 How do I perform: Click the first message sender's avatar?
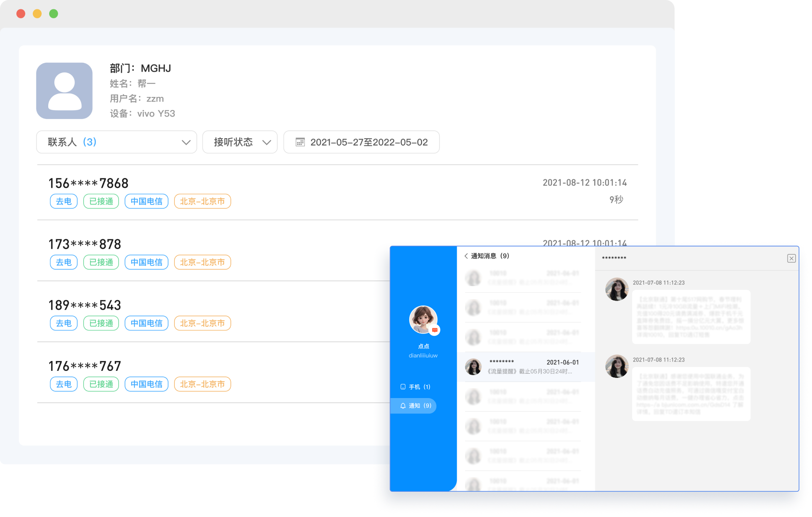tap(617, 289)
